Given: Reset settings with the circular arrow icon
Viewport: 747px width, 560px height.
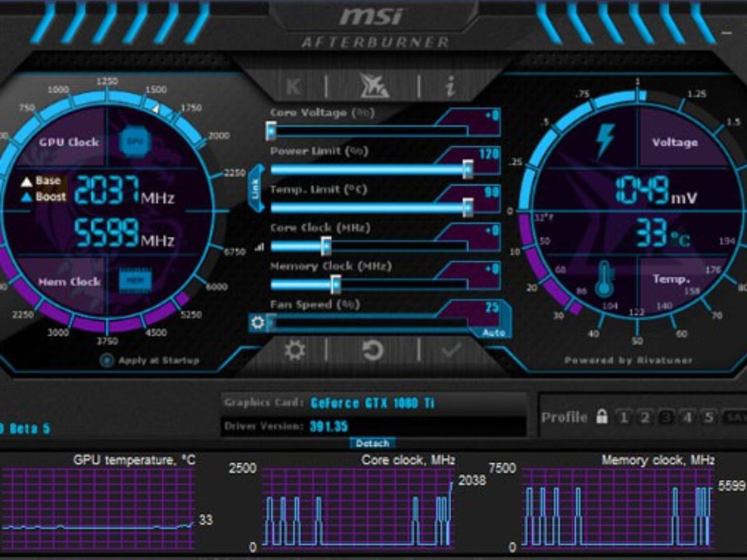Looking at the screenshot, I should coord(372,351).
